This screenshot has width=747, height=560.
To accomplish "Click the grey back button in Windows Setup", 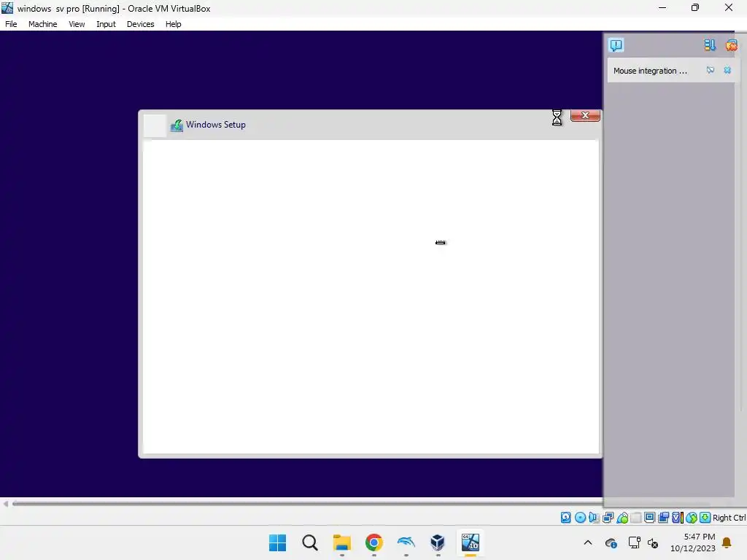I will 155,125.
